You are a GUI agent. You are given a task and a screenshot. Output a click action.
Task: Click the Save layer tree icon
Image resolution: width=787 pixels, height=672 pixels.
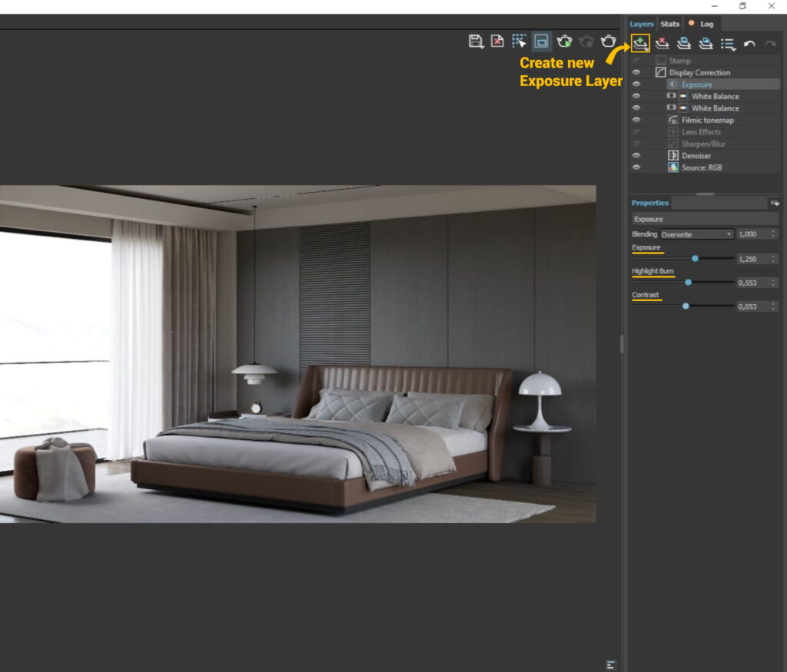[x=684, y=44]
